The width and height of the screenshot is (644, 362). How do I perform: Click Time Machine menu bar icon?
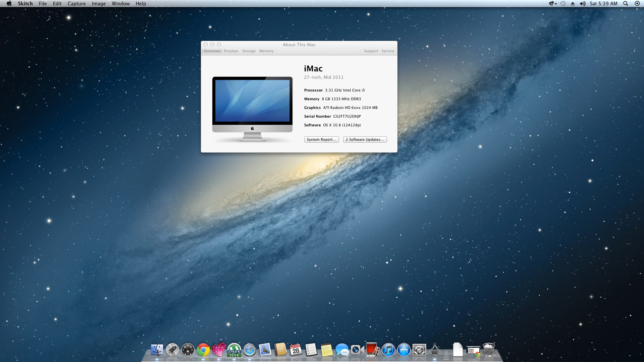pyautogui.click(x=563, y=4)
